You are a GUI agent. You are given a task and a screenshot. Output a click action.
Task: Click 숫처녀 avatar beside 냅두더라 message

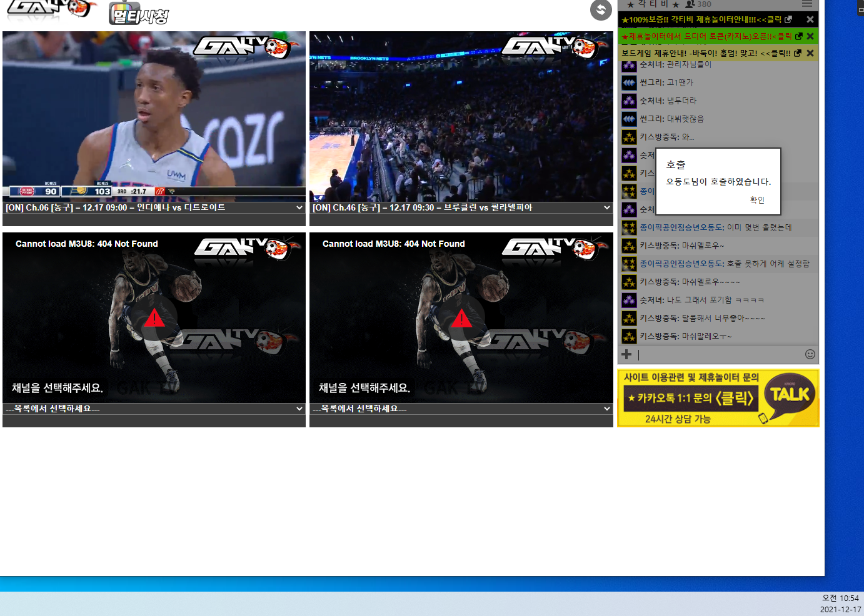pyautogui.click(x=629, y=101)
